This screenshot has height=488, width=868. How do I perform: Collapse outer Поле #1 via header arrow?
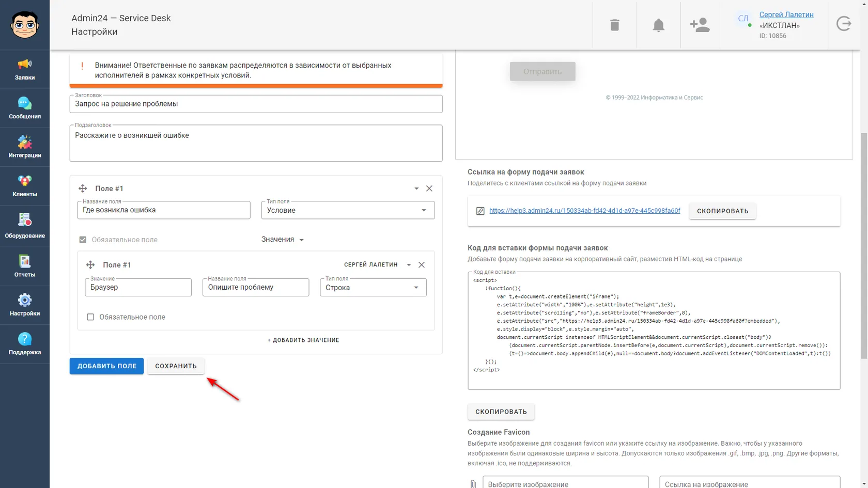[x=416, y=188]
